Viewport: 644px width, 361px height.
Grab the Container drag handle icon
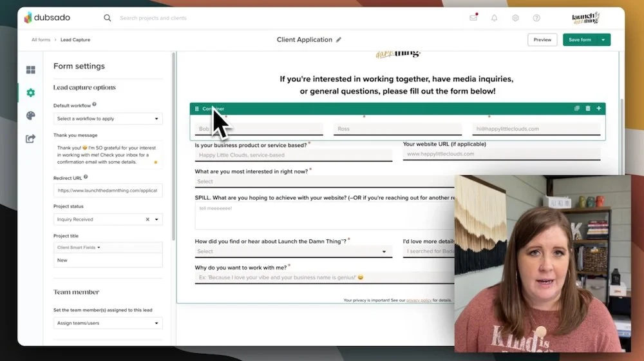click(x=196, y=108)
